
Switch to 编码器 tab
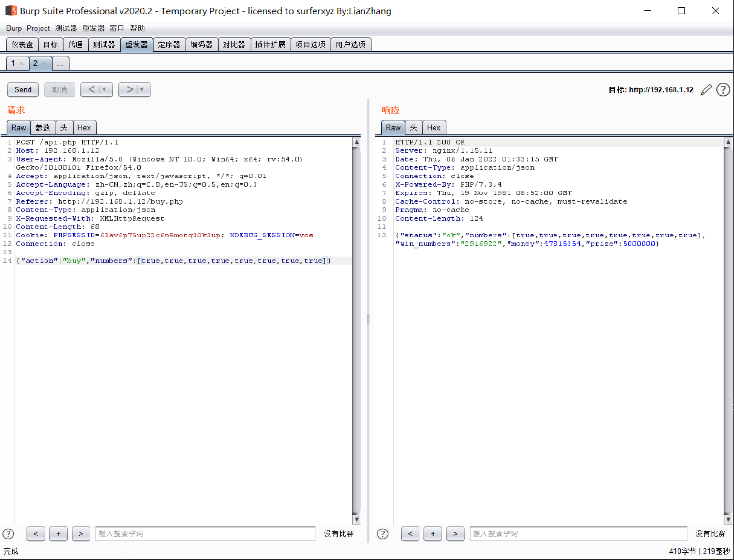201,44
